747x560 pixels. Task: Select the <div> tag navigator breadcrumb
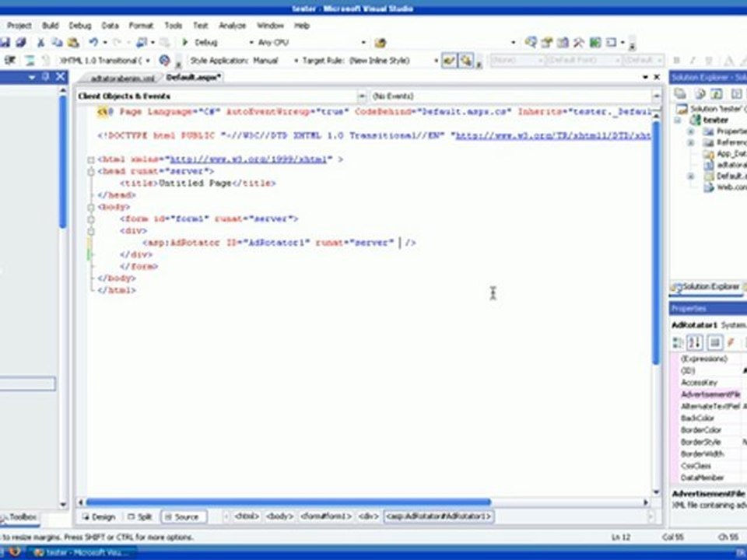368,516
